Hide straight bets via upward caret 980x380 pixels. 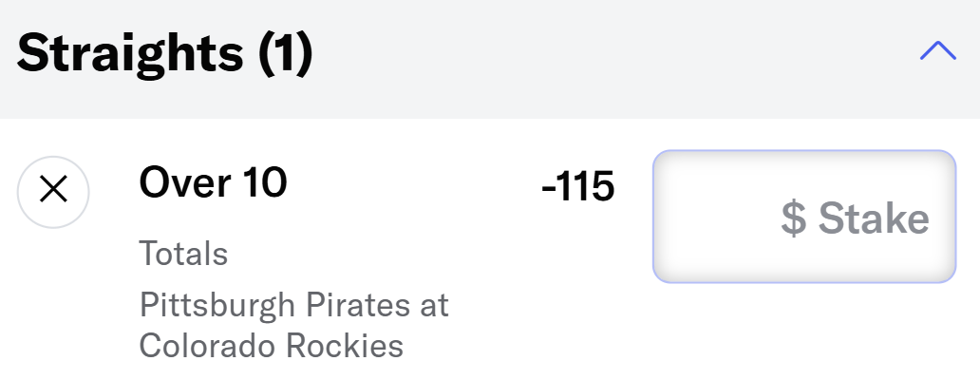[937, 51]
